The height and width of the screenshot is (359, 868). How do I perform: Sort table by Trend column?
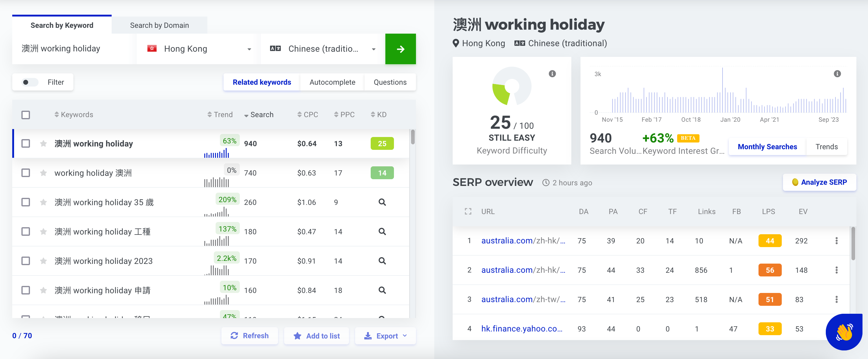220,115
